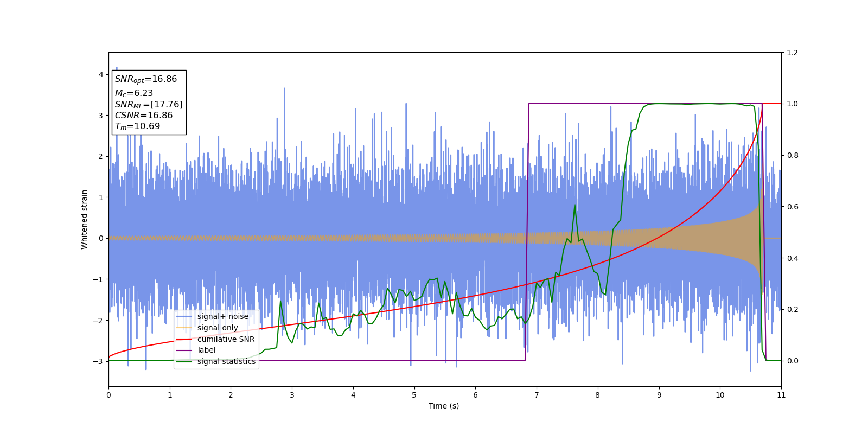Image resolution: width=868 pixels, height=434 pixels.
Task: Click the left-axis tick label −3
Action: coord(98,361)
